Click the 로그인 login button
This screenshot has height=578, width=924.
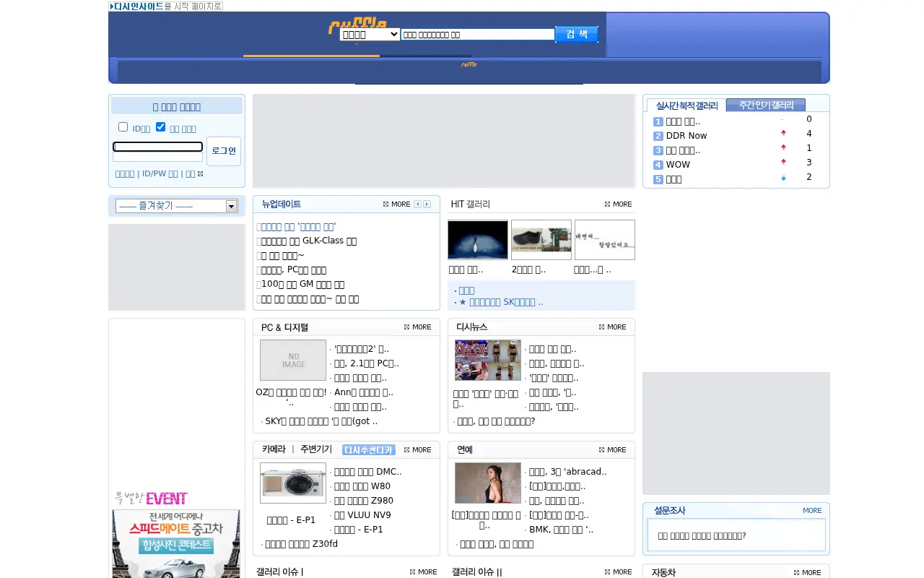(224, 151)
